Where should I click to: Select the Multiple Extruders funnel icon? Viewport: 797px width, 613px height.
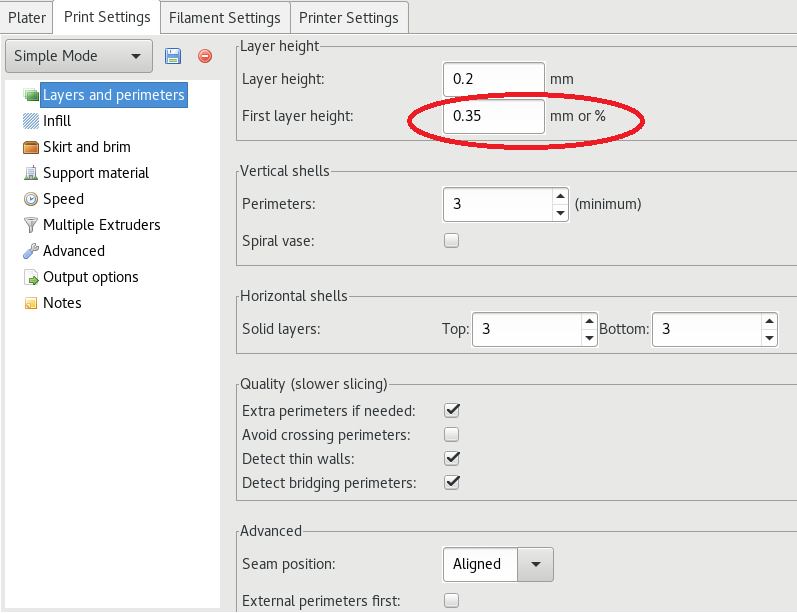(x=31, y=225)
